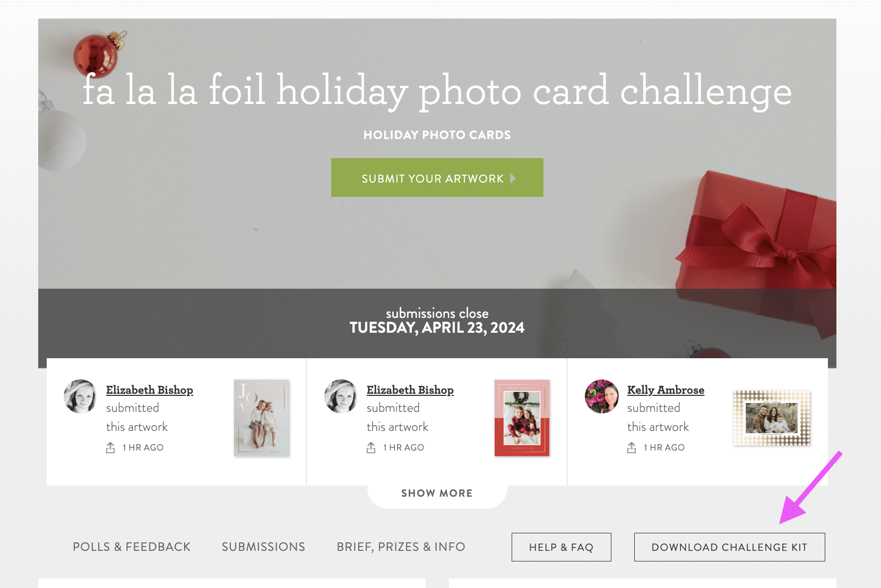Open Brief, Prizes & Info tab
The image size is (881, 588).
coord(401,547)
